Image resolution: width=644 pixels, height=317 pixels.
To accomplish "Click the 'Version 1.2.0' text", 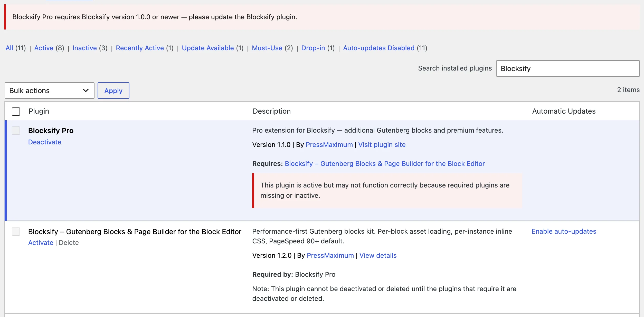I will point(272,255).
